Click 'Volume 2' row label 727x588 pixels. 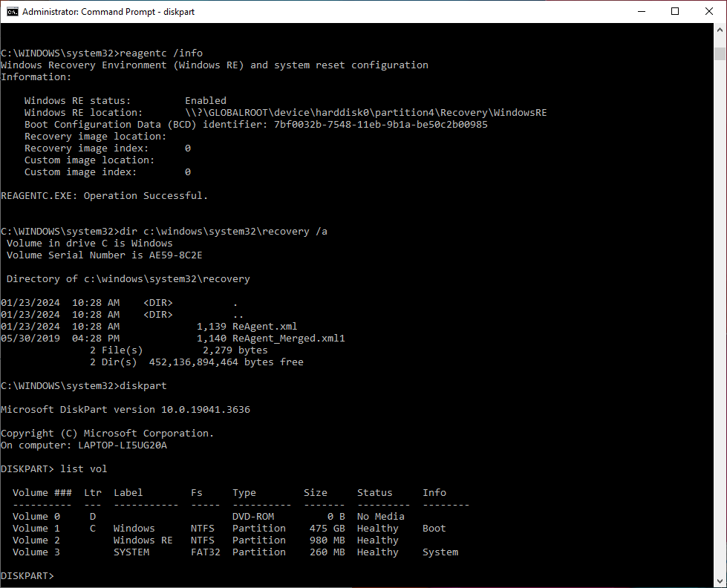pyautogui.click(x=36, y=540)
